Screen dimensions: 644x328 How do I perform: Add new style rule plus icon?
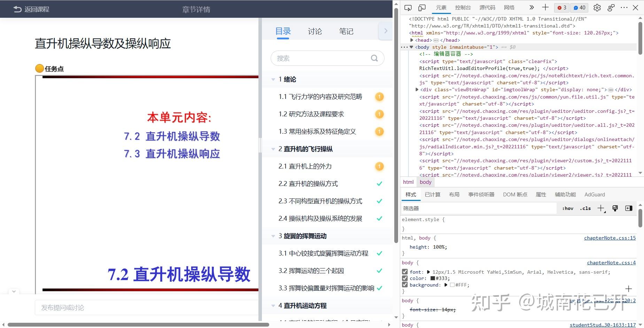[601, 208]
